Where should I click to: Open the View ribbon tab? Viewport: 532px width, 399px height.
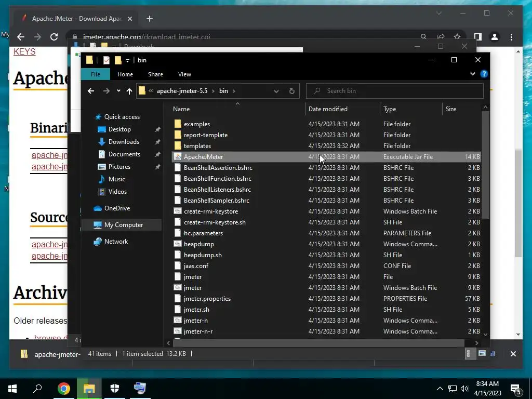click(x=184, y=74)
